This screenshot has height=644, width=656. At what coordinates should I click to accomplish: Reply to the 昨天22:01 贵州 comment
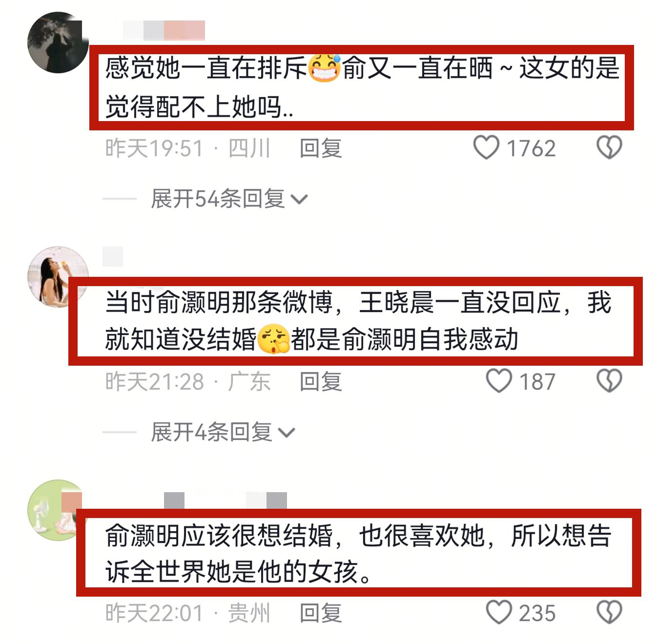coord(321,613)
